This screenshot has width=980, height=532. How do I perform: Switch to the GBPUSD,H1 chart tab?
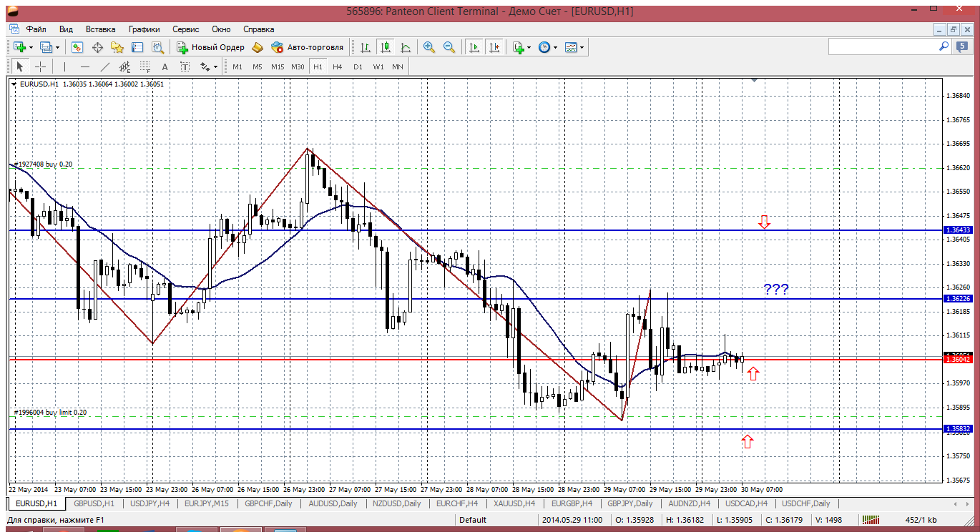[94, 503]
